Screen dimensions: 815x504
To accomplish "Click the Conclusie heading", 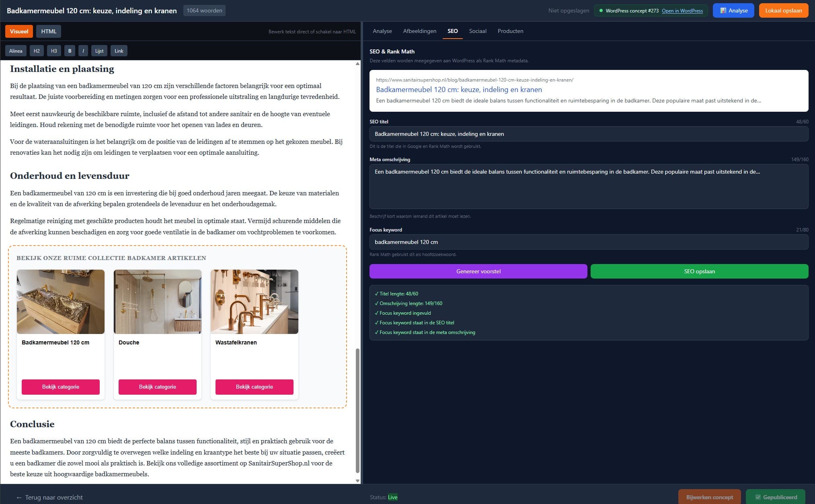I will (32, 424).
